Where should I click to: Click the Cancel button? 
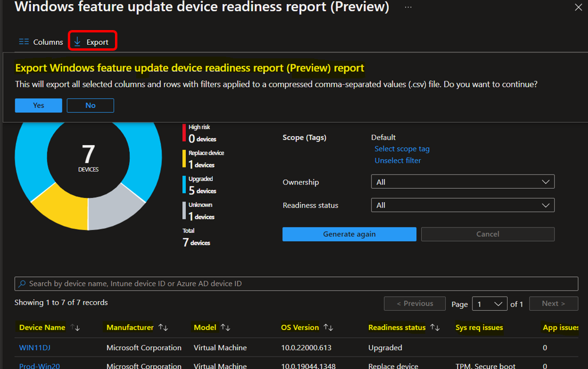click(488, 234)
